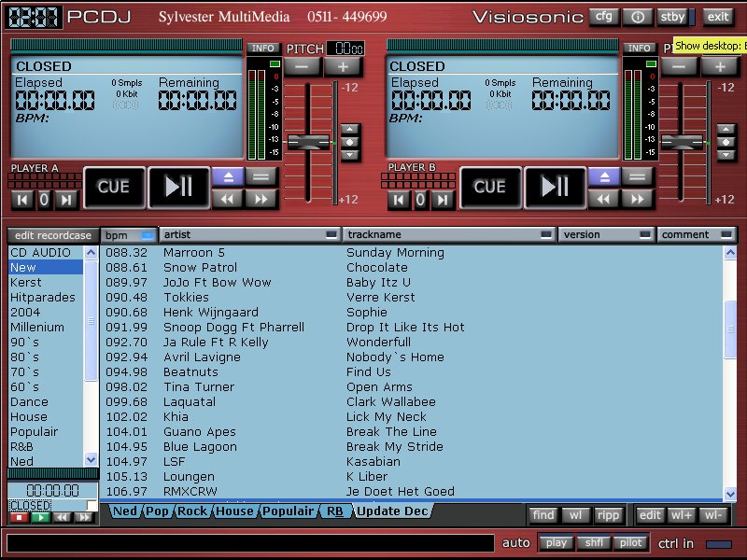Screen dimensions: 747x560
Task: Rewind Player A with double-left arrows
Action: click(x=227, y=199)
